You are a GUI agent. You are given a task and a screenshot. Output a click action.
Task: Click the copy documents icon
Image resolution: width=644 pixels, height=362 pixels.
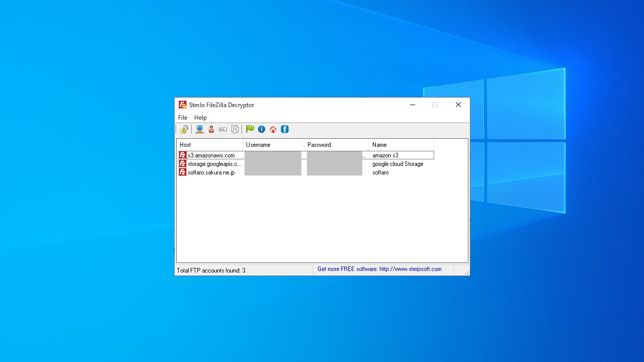pos(234,129)
